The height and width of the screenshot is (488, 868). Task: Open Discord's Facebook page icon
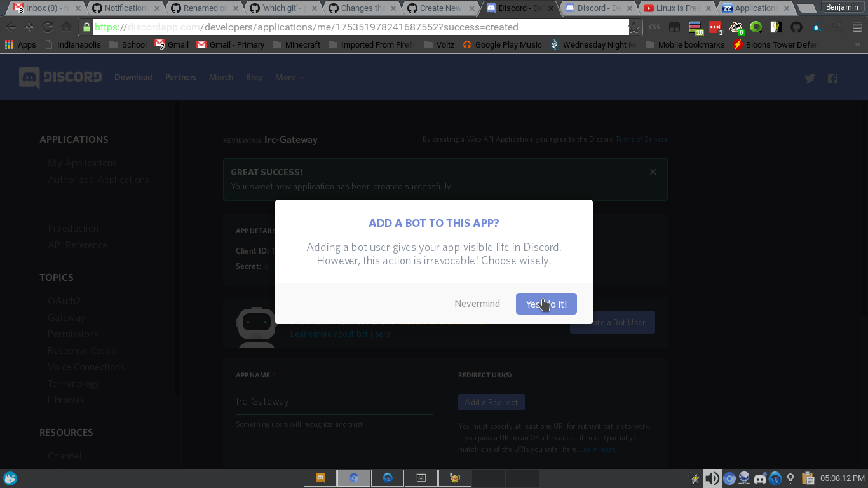tap(832, 78)
